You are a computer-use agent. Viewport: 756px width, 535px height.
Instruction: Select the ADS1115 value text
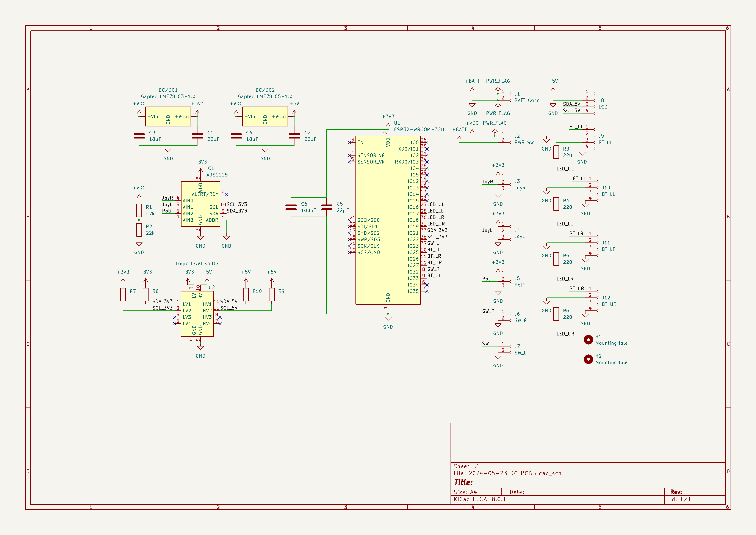pos(217,175)
